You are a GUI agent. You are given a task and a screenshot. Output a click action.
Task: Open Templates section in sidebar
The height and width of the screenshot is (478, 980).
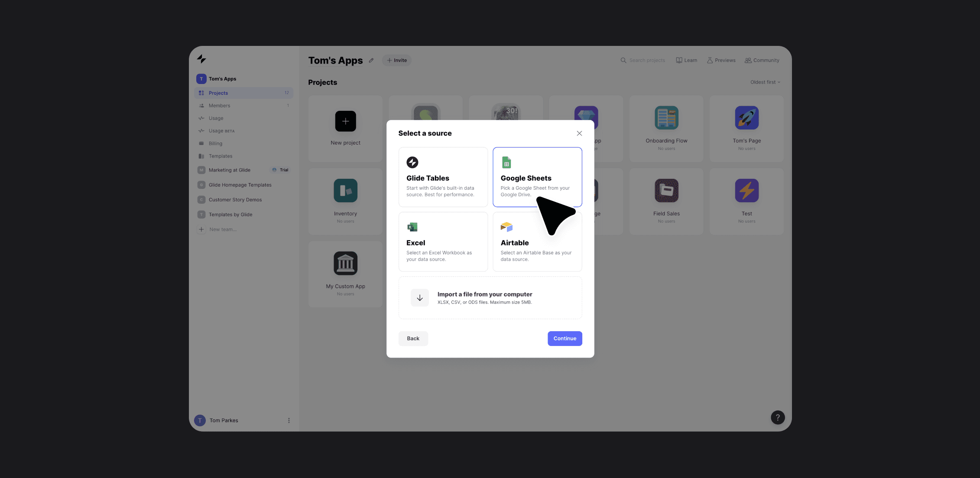(x=221, y=156)
